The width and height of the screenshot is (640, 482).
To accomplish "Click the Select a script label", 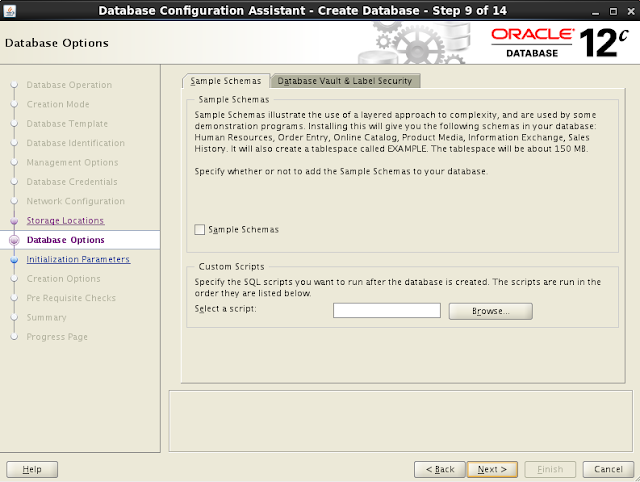I will point(225,309).
